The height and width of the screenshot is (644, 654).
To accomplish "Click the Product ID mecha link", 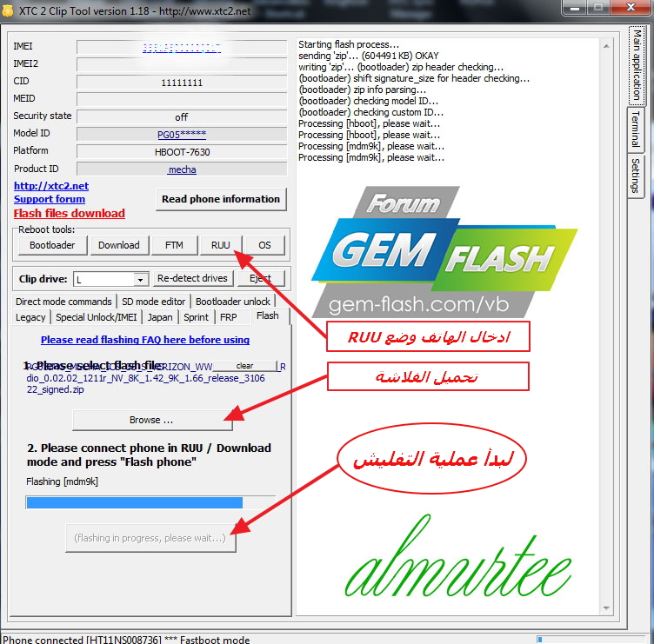I will [182, 169].
